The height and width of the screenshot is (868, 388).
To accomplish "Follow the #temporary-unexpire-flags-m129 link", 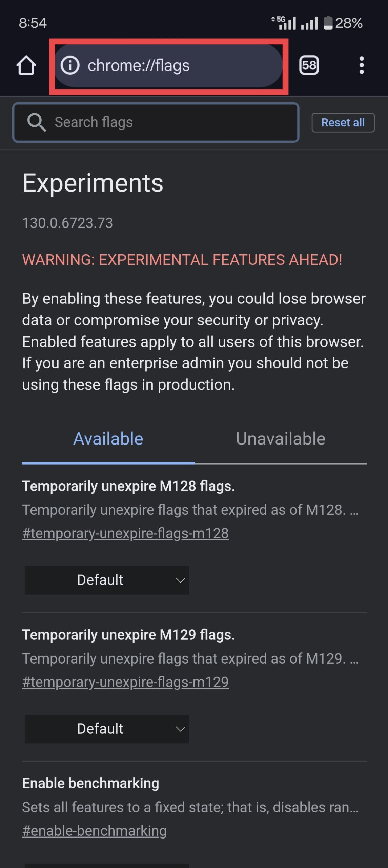I will pos(125,682).
